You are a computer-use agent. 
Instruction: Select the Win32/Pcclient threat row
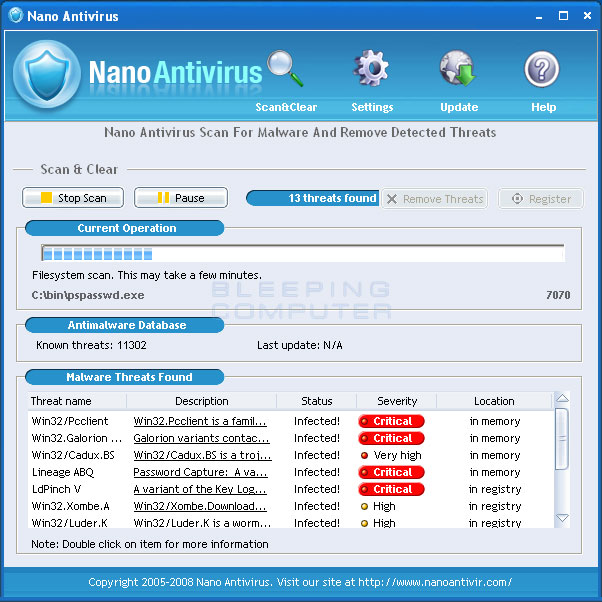tap(291, 421)
